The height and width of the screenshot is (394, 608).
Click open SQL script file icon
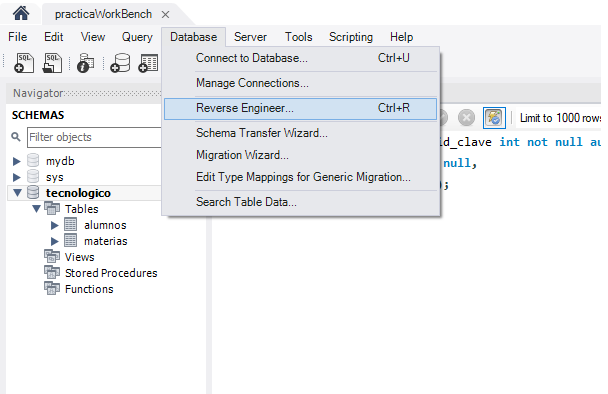[52, 63]
